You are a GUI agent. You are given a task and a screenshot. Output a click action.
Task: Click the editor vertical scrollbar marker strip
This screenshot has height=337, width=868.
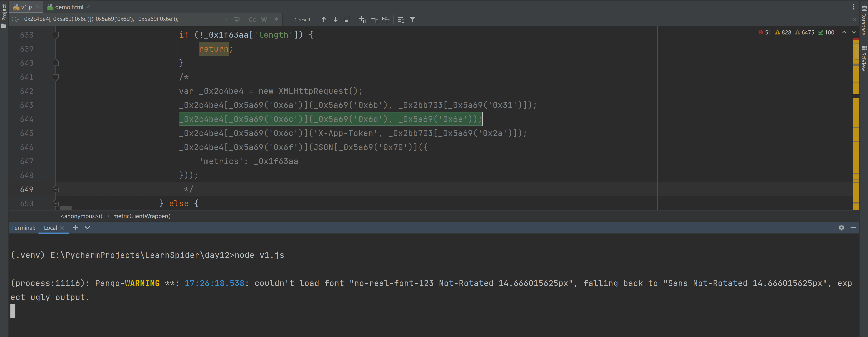click(x=856, y=124)
